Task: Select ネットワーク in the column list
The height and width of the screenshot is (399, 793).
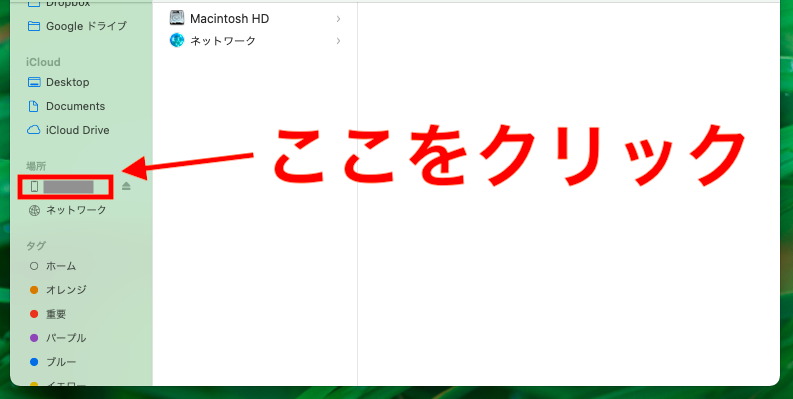Action: click(255, 40)
